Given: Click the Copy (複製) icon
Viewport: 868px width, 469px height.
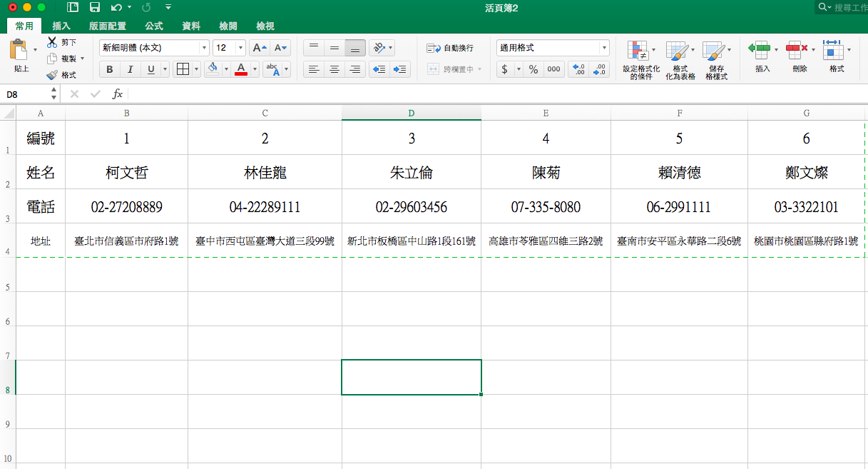Looking at the screenshot, I should tap(51, 59).
